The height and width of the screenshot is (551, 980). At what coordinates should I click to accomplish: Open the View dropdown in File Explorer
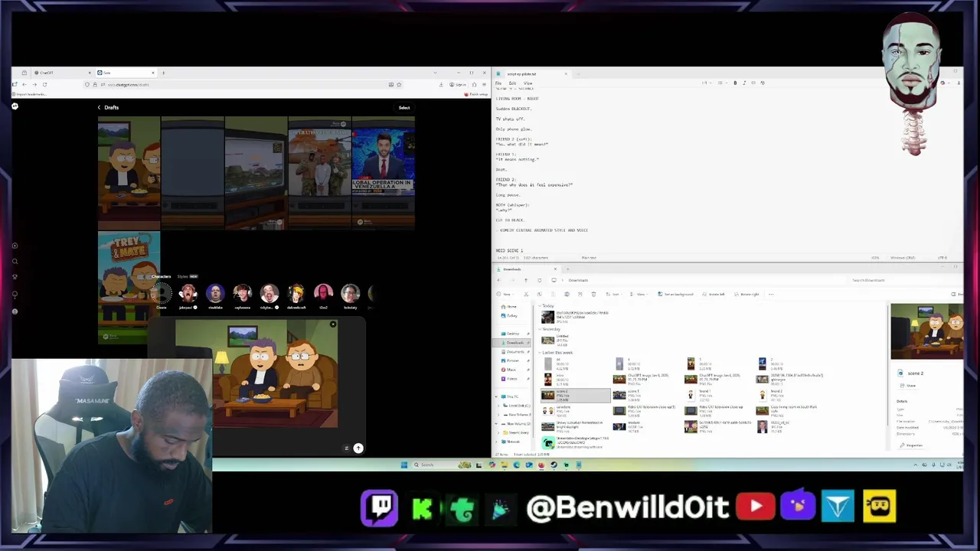click(640, 294)
